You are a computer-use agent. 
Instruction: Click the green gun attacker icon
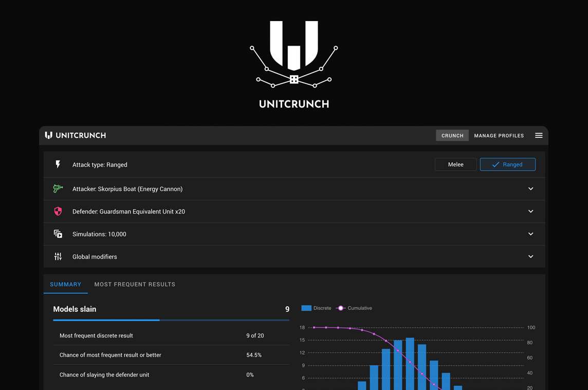tap(58, 188)
